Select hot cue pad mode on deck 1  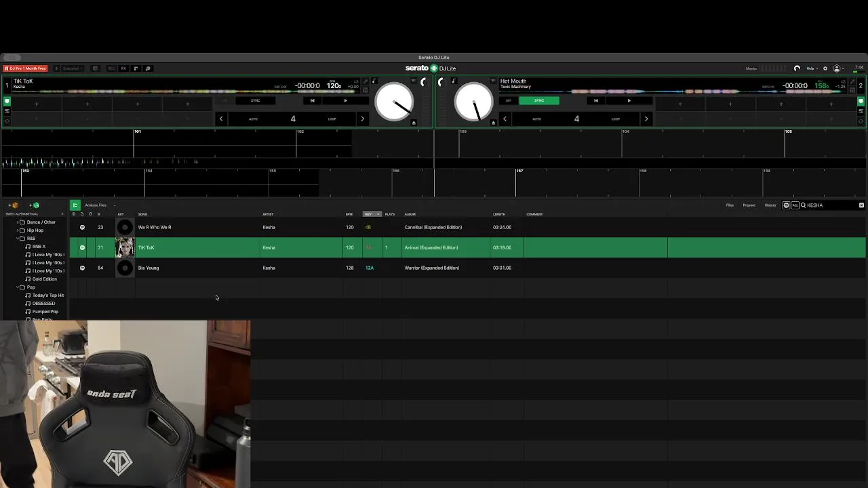point(7,101)
